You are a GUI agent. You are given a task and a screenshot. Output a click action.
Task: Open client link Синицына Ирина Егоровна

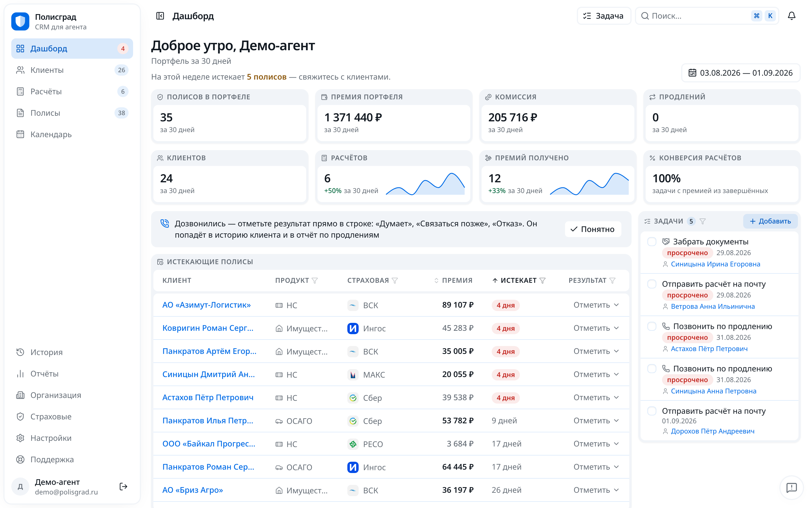click(x=715, y=264)
